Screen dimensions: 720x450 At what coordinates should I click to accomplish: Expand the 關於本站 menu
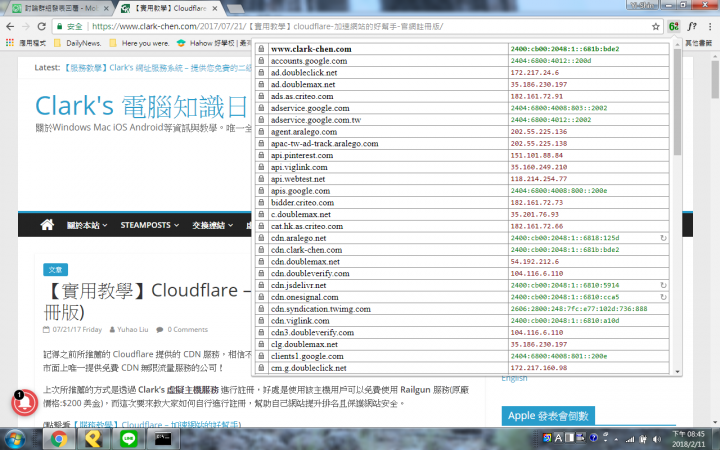tap(87, 225)
